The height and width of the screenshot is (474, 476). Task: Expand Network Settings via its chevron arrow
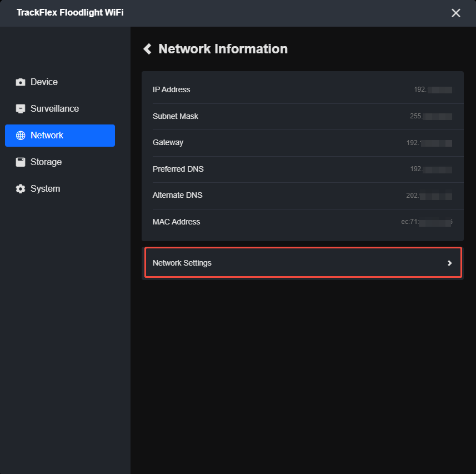pos(449,263)
